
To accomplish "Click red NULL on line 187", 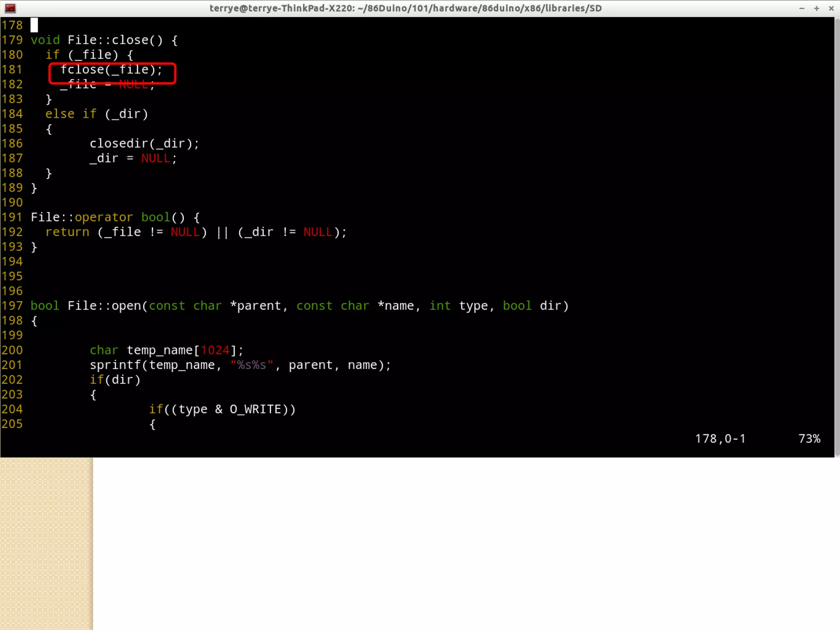I will click(155, 158).
